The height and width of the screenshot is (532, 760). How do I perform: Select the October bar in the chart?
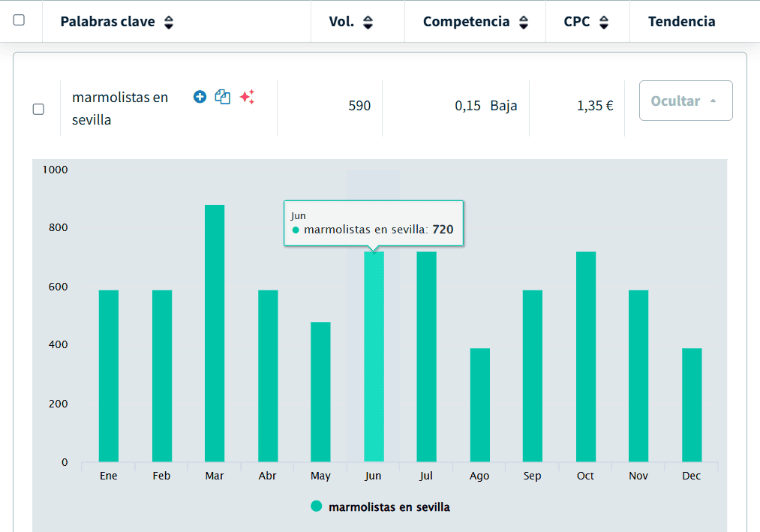click(586, 357)
